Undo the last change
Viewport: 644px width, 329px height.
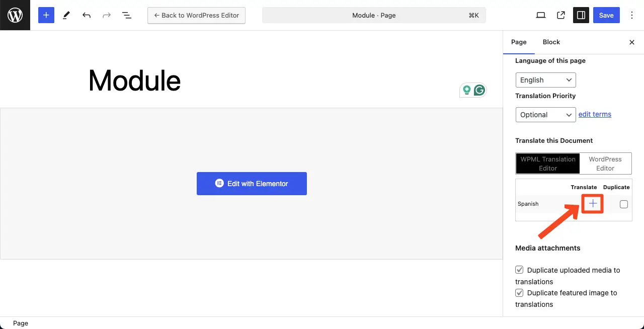click(x=87, y=15)
